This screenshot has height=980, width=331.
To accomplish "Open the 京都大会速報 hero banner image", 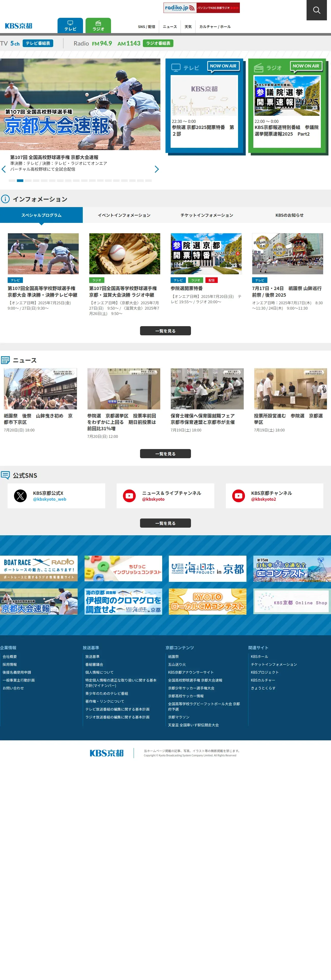I will (x=80, y=104).
